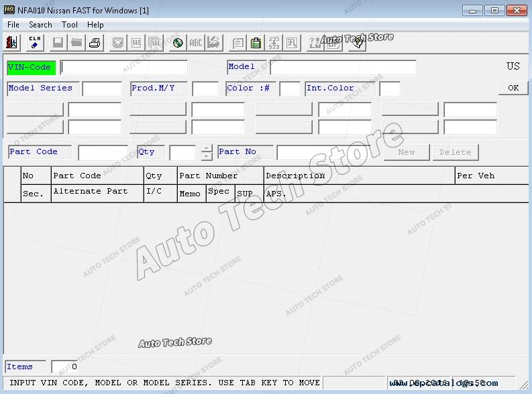Click the Int.Color input field

[x=390, y=88]
